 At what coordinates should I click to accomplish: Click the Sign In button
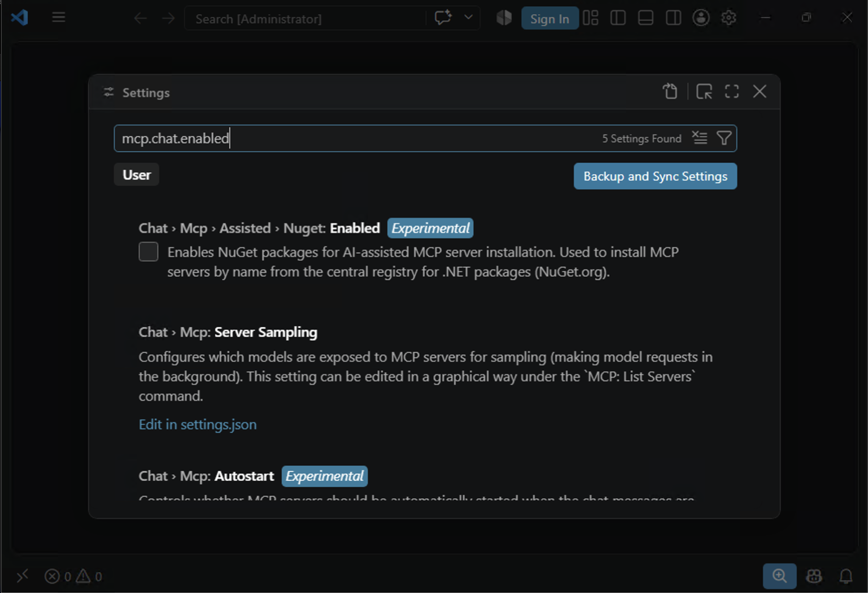click(550, 19)
